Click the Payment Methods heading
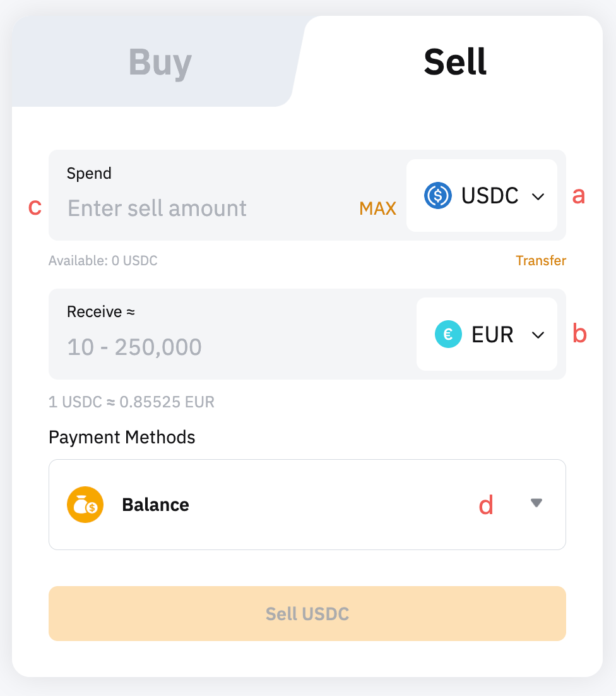 point(122,437)
